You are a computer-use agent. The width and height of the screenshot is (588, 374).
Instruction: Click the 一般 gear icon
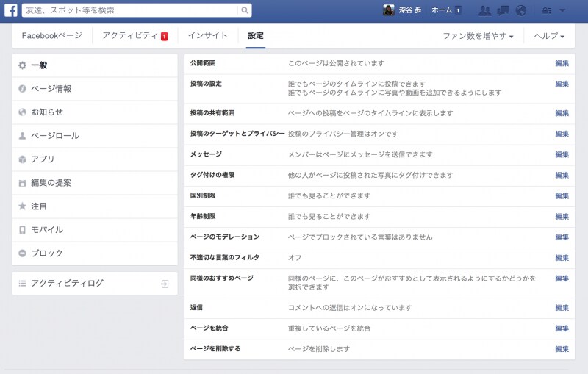[23, 65]
